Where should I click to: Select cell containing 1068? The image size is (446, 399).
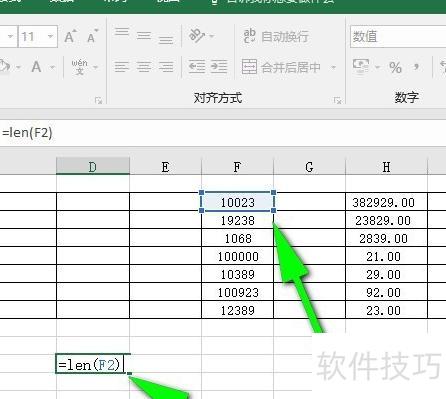tap(237, 238)
